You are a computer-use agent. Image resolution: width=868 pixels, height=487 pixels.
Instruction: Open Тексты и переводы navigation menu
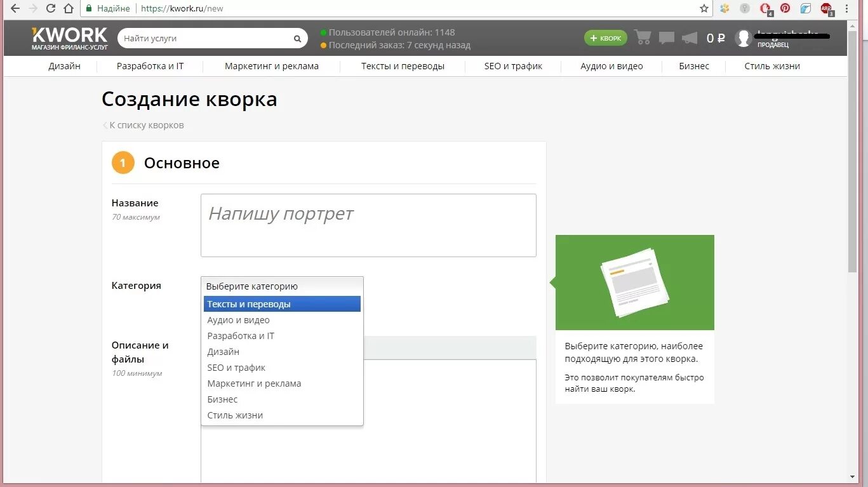pos(403,66)
